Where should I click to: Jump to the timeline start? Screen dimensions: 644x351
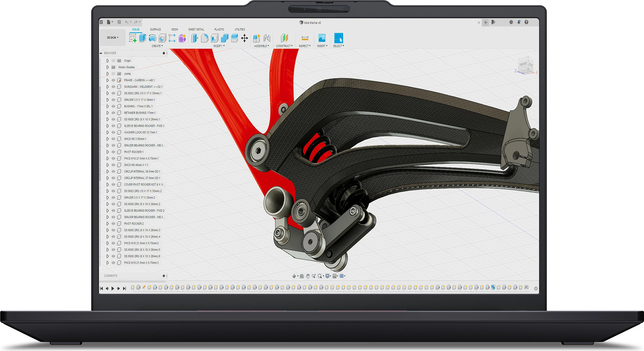tap(101, 289)
